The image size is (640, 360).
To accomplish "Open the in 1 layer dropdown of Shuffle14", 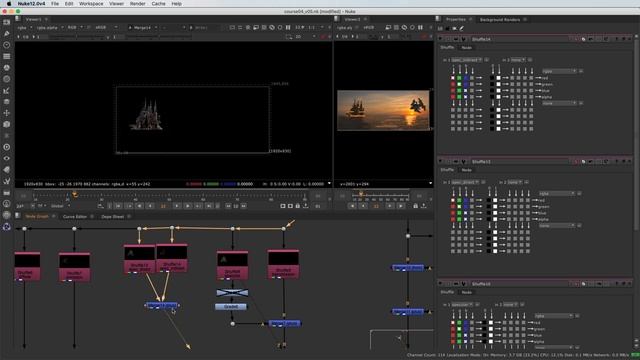I will pos(466,60).
